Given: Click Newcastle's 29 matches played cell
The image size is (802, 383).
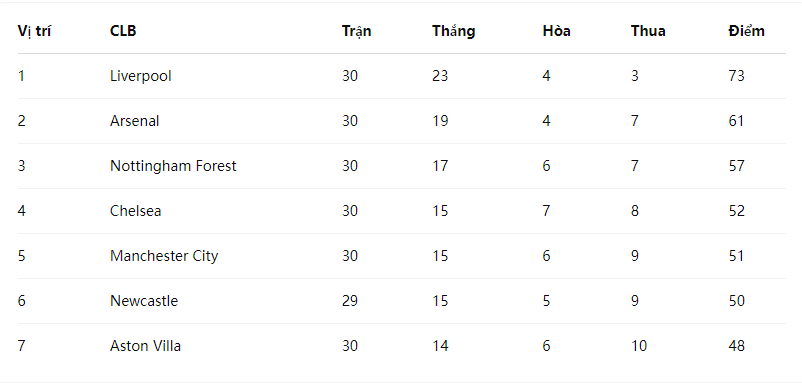Looking at the screenshot, I should [x=350, y=301].
